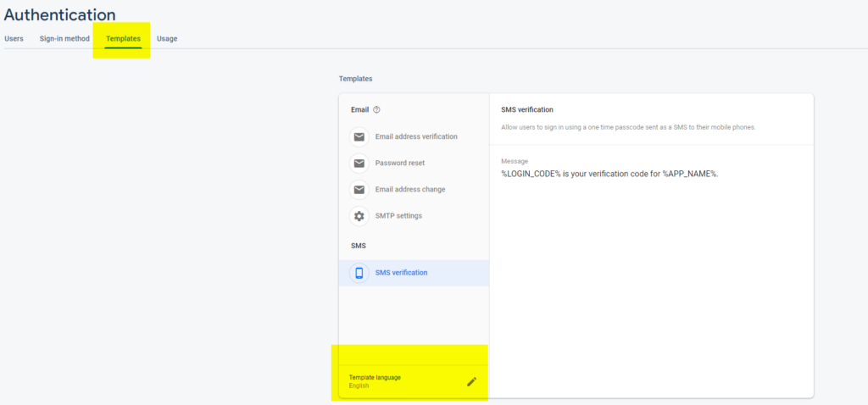Switch to the Users tab
The height and width of the screenshot is (405, 868).
tap(14, 39)
